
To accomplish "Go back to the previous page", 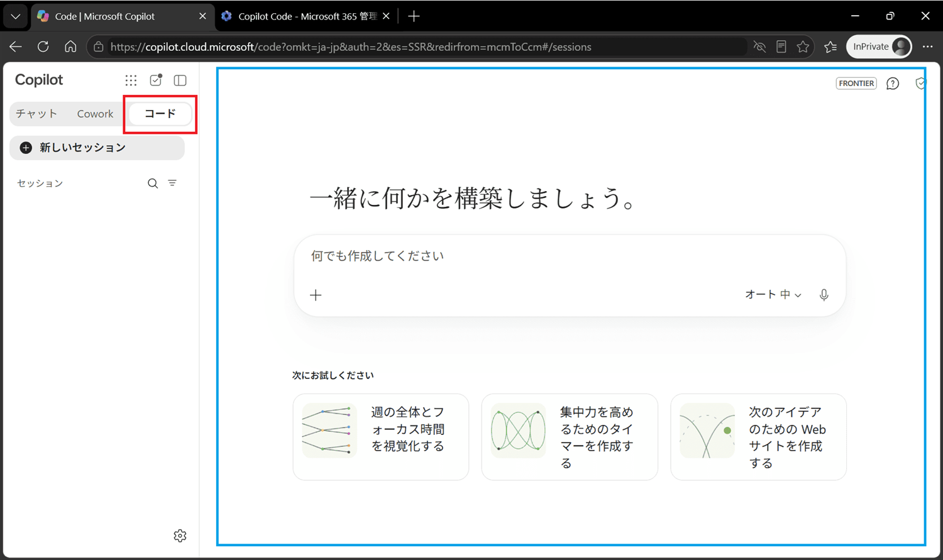I will point(16,47).
